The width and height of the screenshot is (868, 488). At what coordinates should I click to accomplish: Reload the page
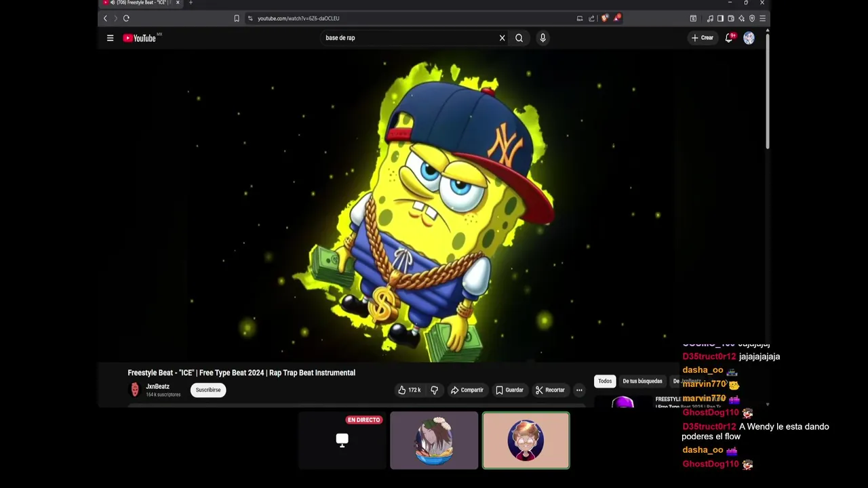click(x=126, y=18)
